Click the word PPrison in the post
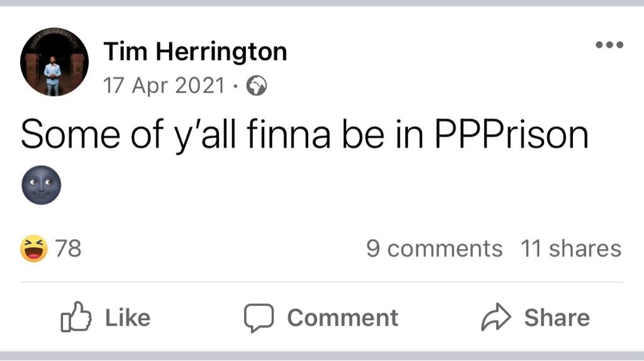 point(512,135)
